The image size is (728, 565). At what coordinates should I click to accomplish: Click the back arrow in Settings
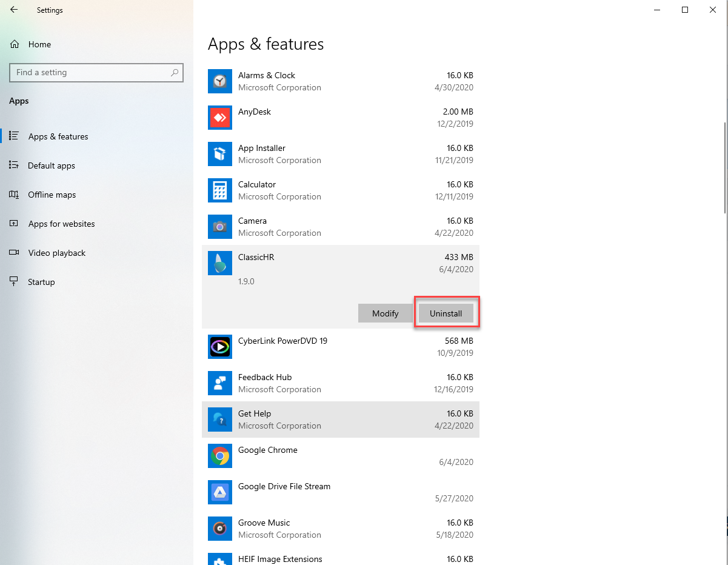(14, 10)
